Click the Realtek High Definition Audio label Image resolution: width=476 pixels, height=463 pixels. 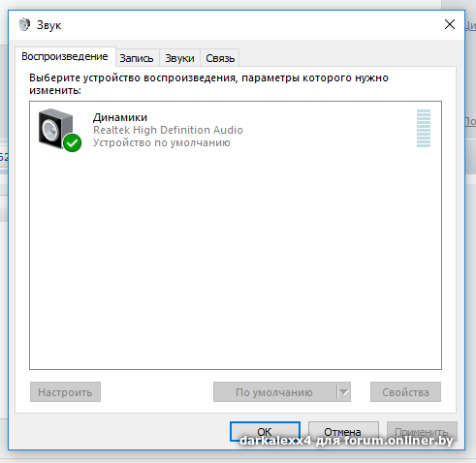click(168, 130)
